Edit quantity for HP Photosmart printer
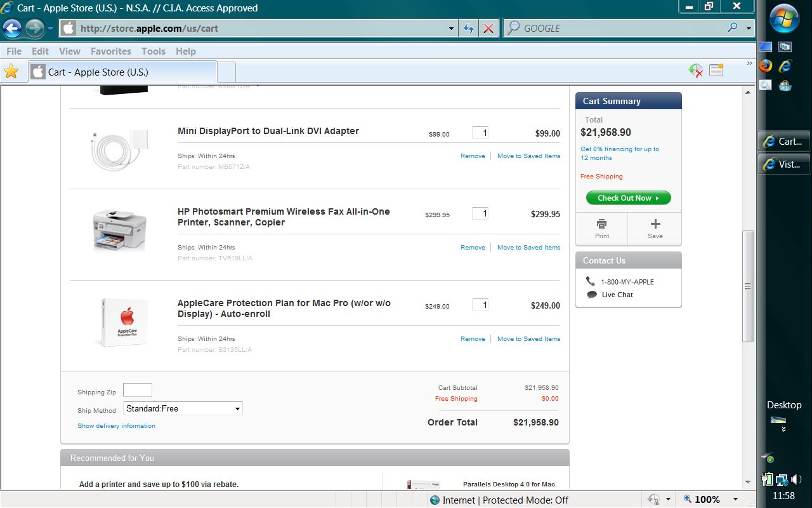This screenshot has width=812, height=508. pyautogui.click(x=480, y=213)
